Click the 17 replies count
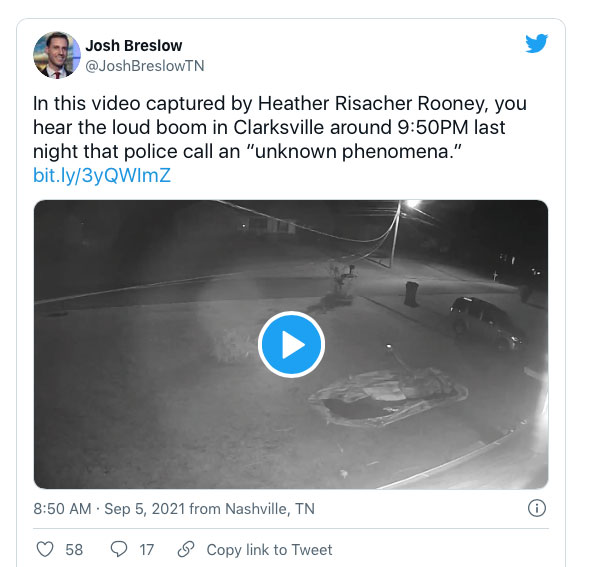 tap(147, 550)
